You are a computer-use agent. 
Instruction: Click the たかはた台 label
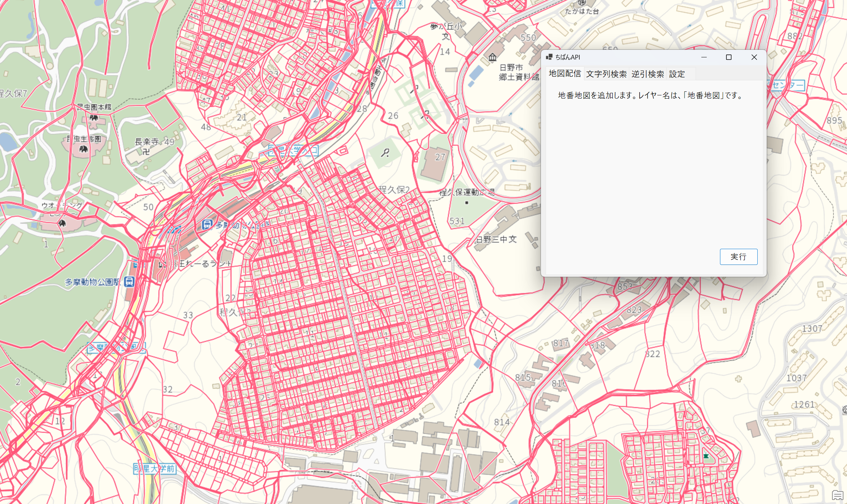[x=582, y=11]
